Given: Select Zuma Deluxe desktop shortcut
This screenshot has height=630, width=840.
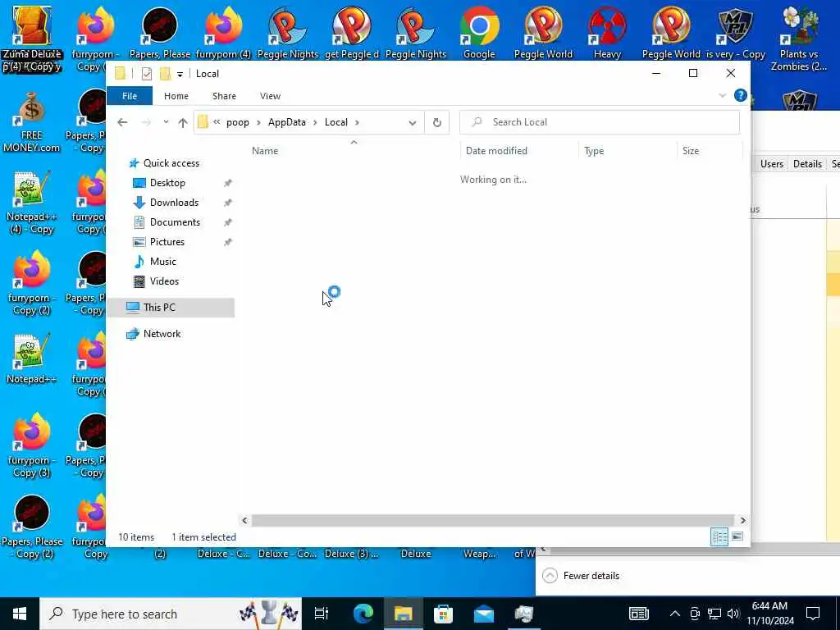Looking at the screenshot, I should [x=32, y=39].
